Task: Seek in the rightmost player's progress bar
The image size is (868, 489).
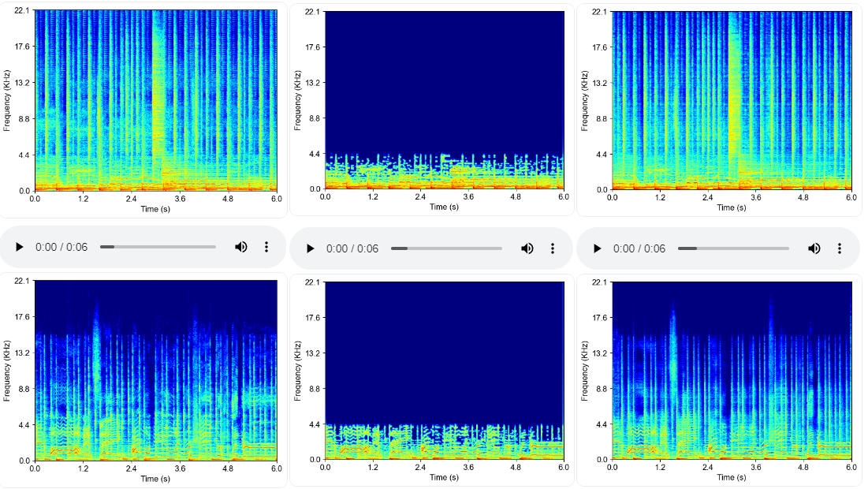Action: 733,248
